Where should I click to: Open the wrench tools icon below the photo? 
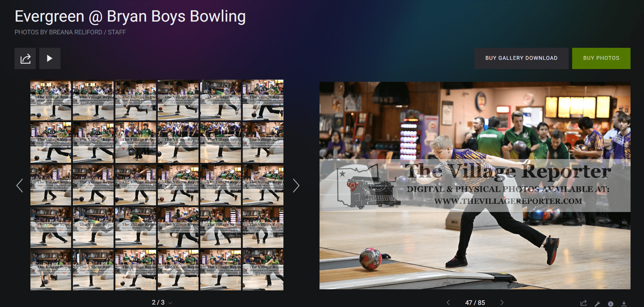(597, 303)
